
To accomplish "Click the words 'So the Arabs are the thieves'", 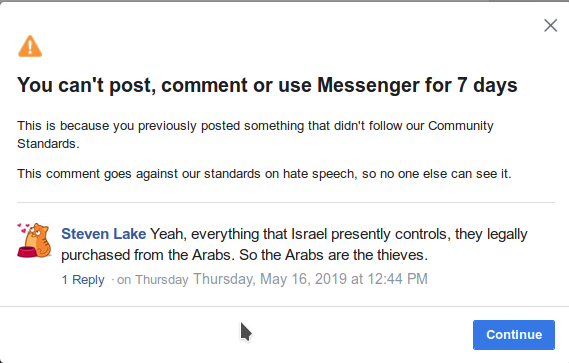I will point(333,255).
